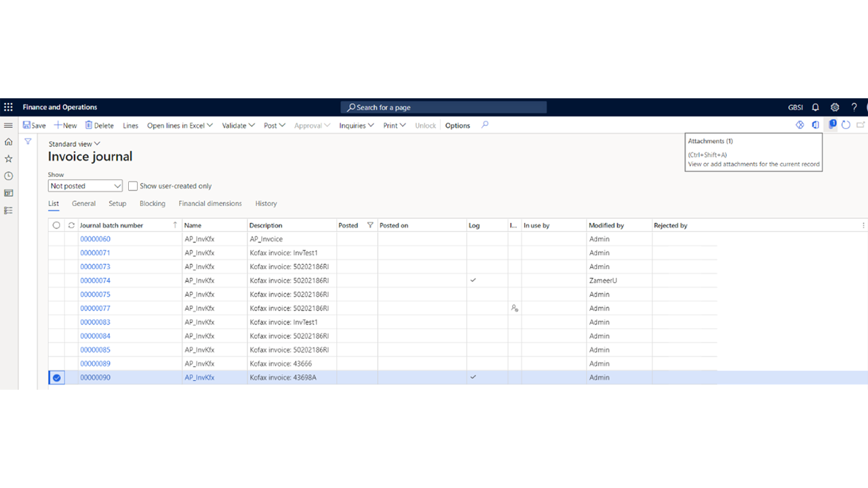The image size is (868, 488).
Task: Switch to the Setup tab
Action: pos(117,203)
